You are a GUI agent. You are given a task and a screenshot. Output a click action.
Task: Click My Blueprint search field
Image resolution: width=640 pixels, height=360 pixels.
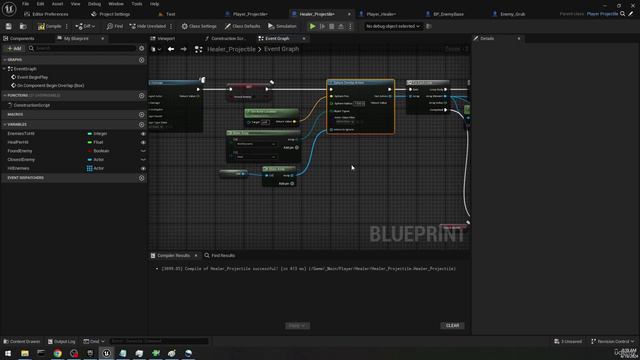pyautogui.click(x=82, y=48)
